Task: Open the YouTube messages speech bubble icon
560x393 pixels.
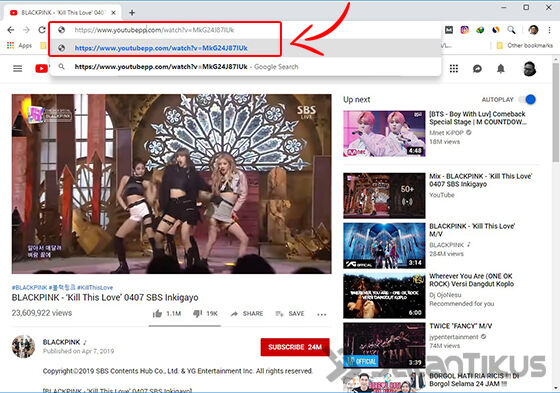Action: 477,69
